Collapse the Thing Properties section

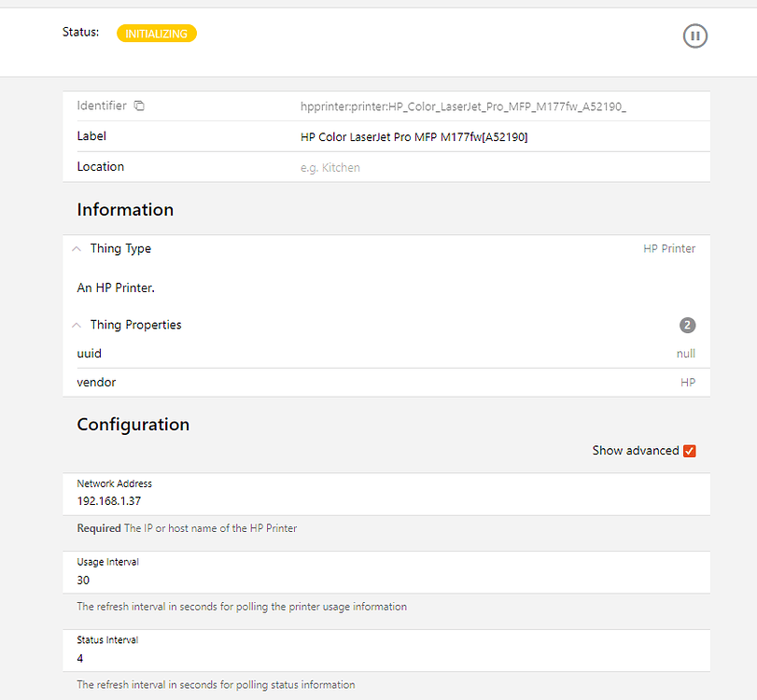coord(76,325)
